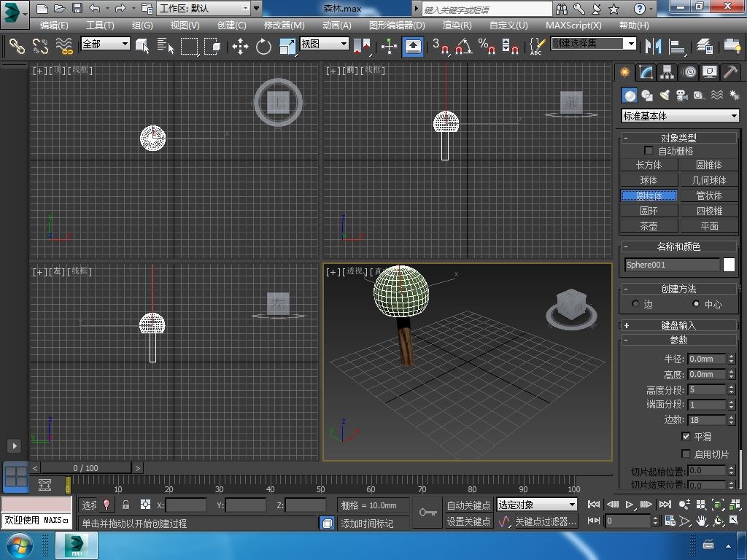This screenshot has width=747, height=560.
Task: Switch to Lights creation category
Action: pyautogui.click(x=665, y=96)
